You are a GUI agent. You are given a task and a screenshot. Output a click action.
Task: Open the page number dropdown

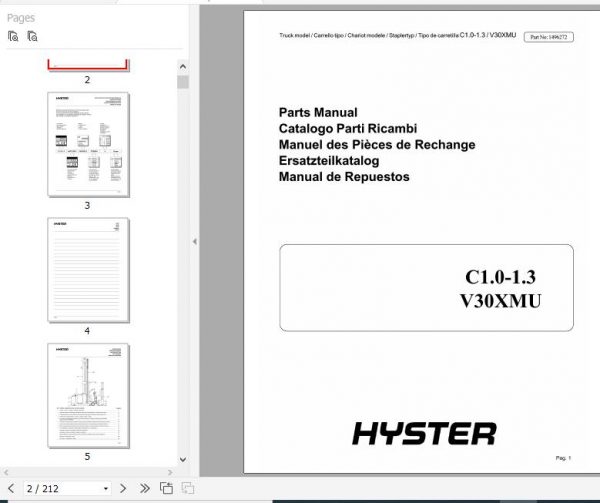[106, 488]
